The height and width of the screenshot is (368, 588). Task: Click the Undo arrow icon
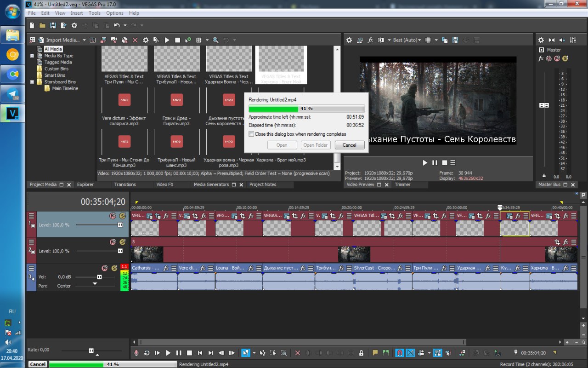click(117, 25)
